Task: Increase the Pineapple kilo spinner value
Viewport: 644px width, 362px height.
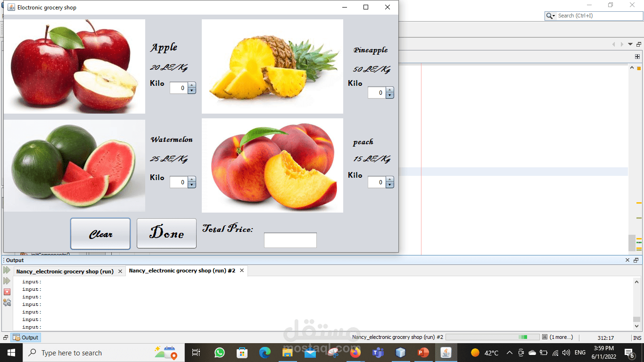Action: tap(389, 90)
